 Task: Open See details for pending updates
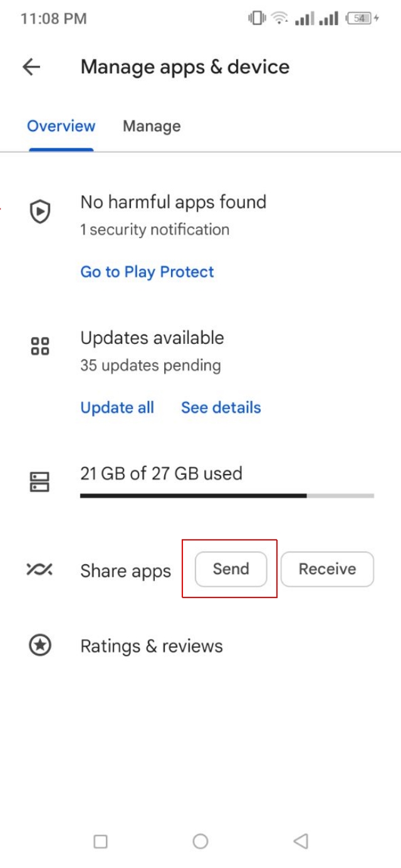pyautogui.click(x=221, y=408)
